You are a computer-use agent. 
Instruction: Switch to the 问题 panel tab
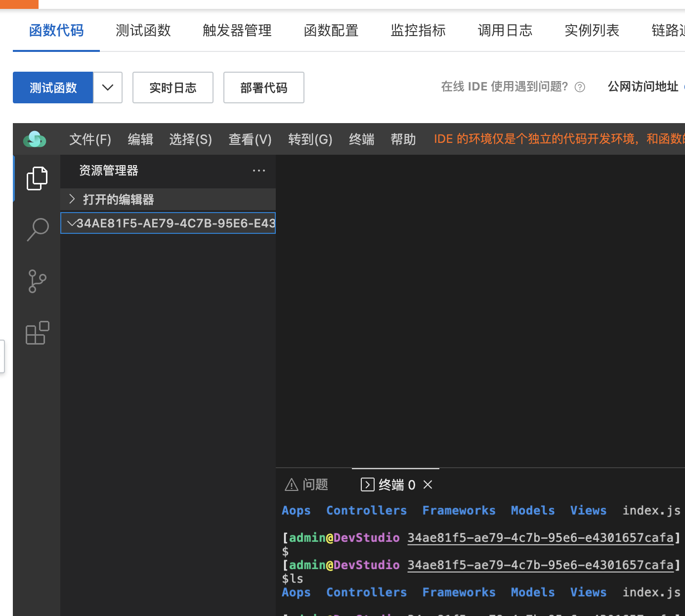click(306, 484)
